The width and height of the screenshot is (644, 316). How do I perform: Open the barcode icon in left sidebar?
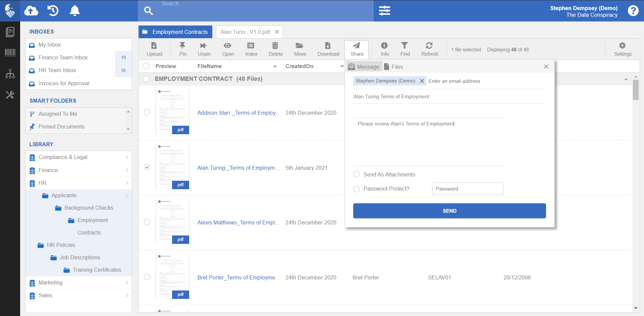tap(10, 53)
